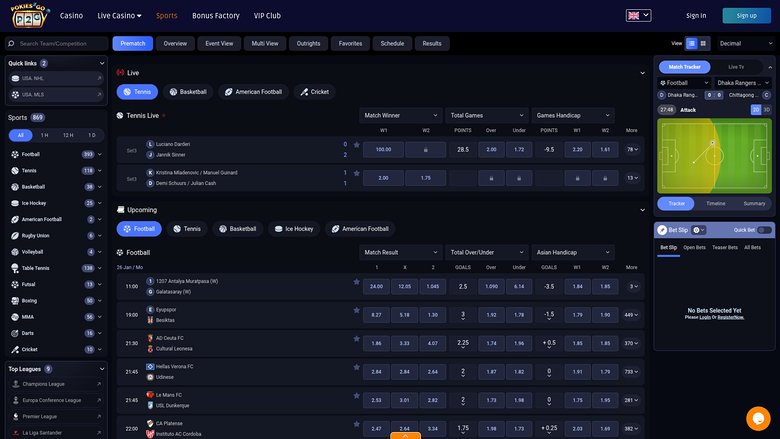This screenshot has width=780, height=439.
Task: Open Match Winner market dropdown
Action: (400, 115)
